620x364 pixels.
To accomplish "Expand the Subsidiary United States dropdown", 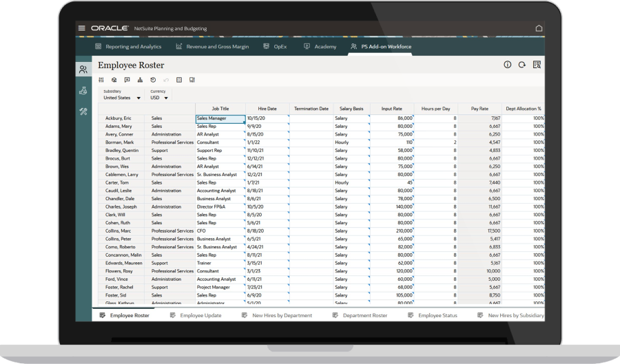I will coord(138,98).
